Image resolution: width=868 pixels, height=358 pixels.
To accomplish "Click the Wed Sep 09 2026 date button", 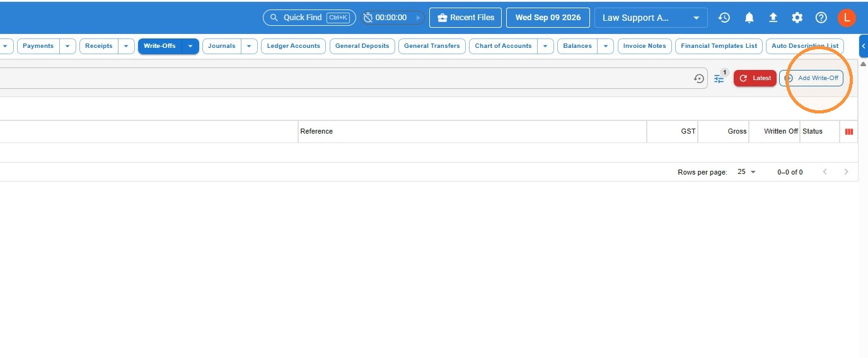I will (548, 18).
